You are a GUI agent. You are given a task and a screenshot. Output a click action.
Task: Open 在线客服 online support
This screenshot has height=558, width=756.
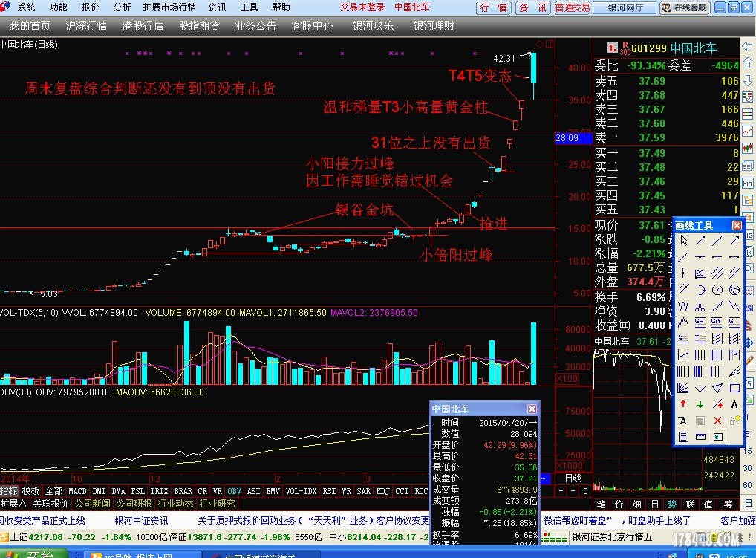point(685,7)
